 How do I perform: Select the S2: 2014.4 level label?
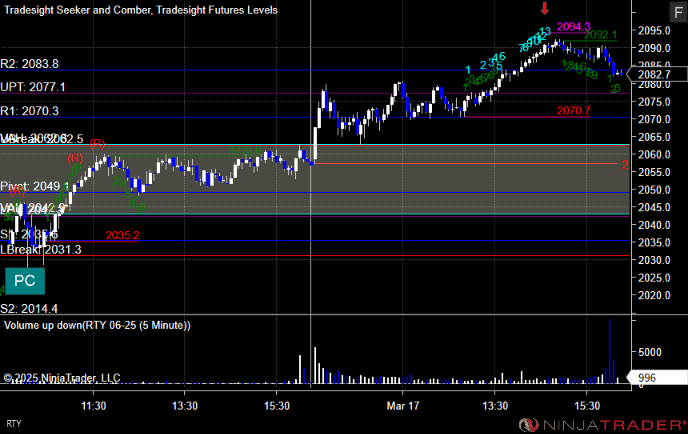[x=29, y=309]
